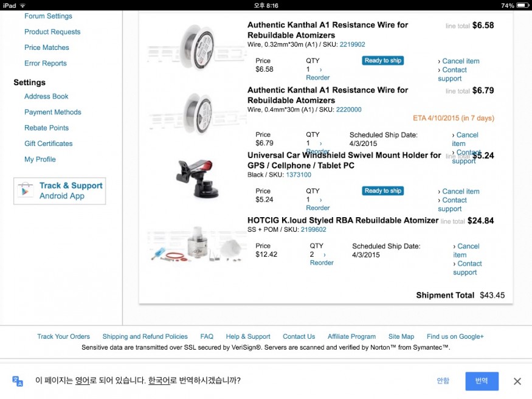Open Shipping and Refund Policies footer link
This screenshot has height=399, width=532.
pyautogui.click(x=145, y=336)
